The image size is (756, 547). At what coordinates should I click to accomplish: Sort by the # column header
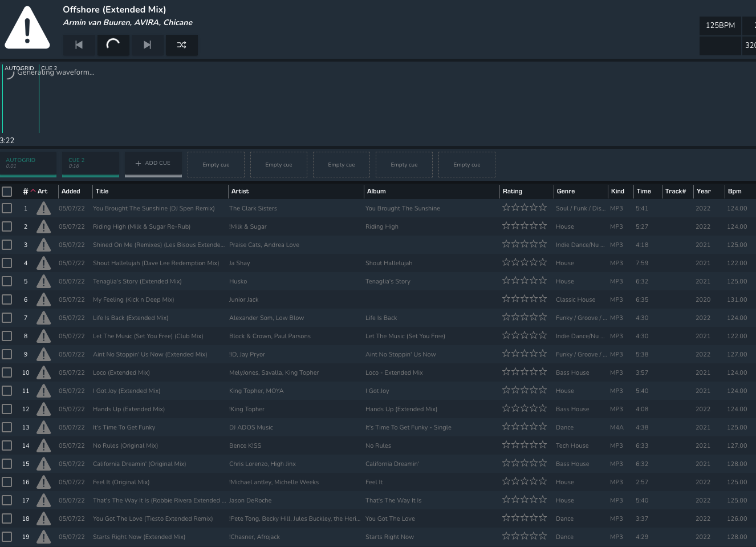25,191
